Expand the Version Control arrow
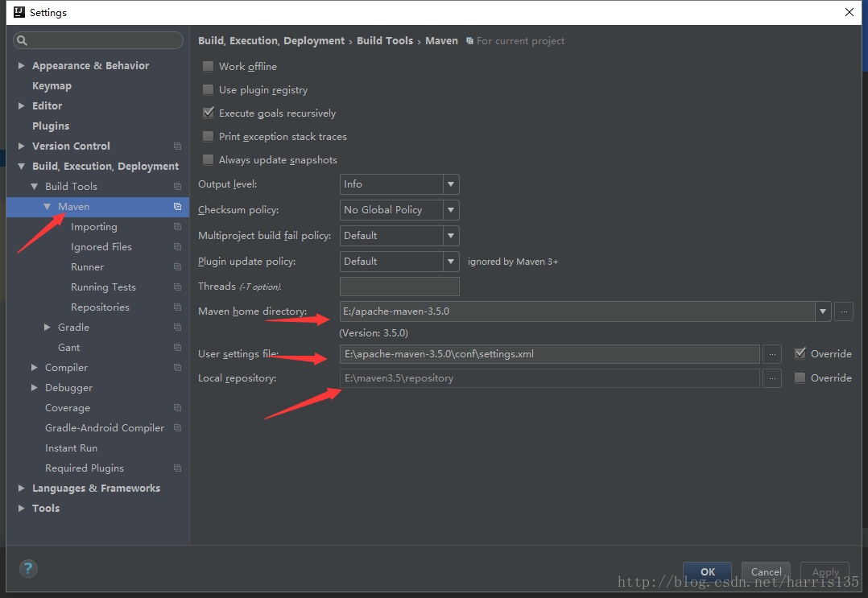 point(21,146)
